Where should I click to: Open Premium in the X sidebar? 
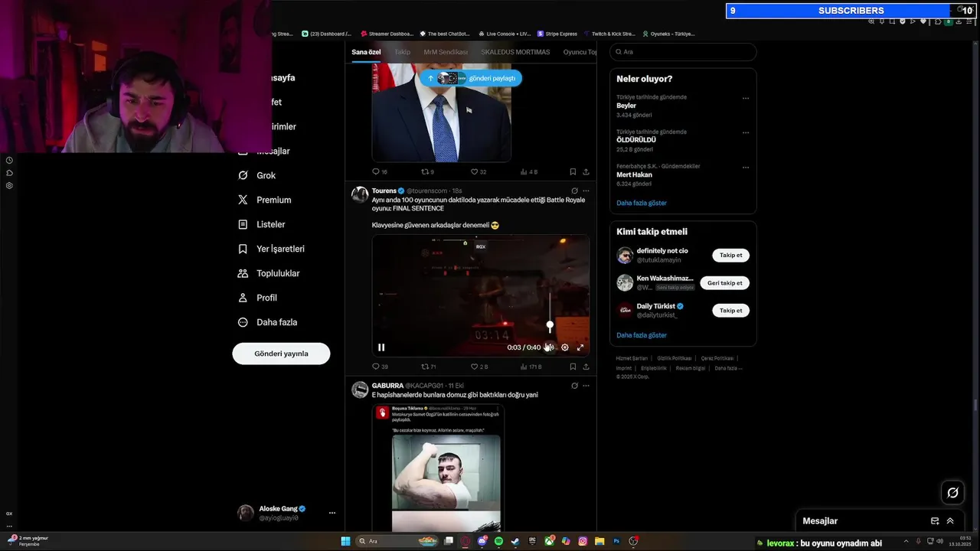[x=264, y=200]
